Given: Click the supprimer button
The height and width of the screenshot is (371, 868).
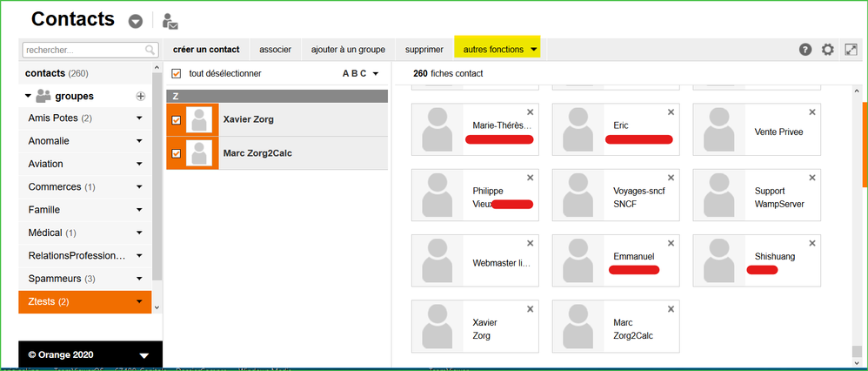Looking at the screenshot, I should pos(424,50).
